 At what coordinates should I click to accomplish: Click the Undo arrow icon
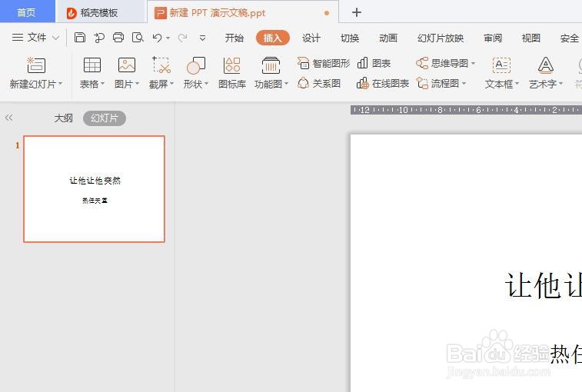click(x=157, y=38)
